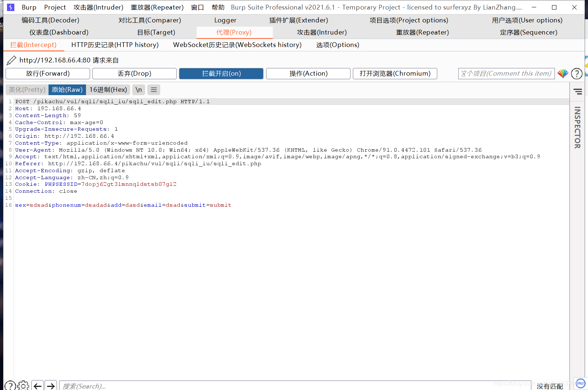Open the Intercept sub-tab
The image size is (588, 390).
33,45
